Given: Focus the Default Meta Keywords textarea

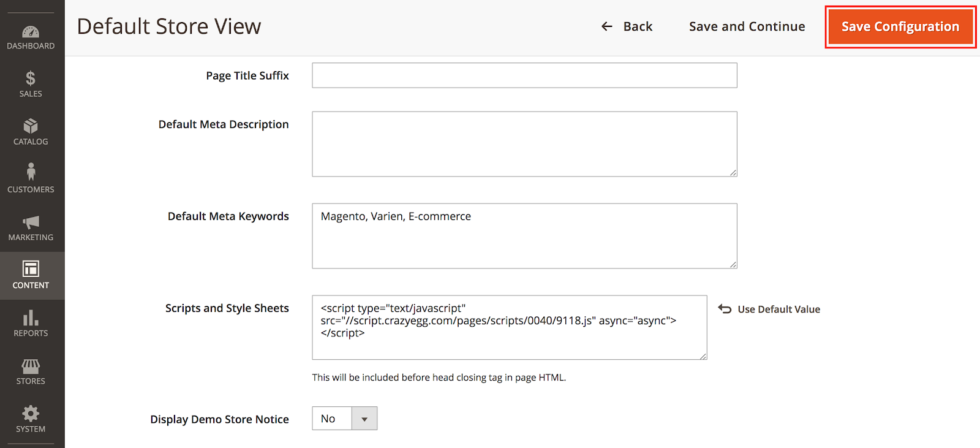Looking at the screenshot, I should click(x=524, y=236).
